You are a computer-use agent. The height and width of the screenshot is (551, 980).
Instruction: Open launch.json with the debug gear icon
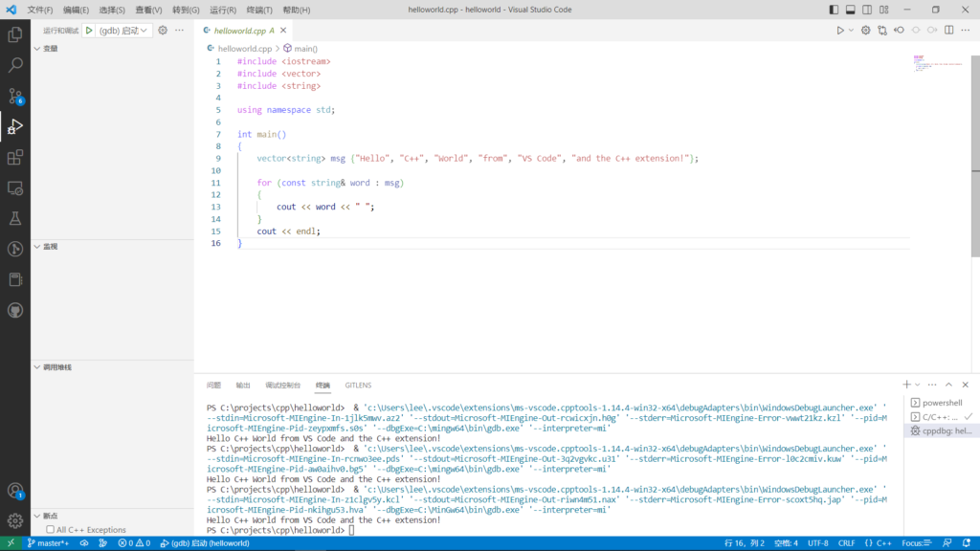coord(163,31)
